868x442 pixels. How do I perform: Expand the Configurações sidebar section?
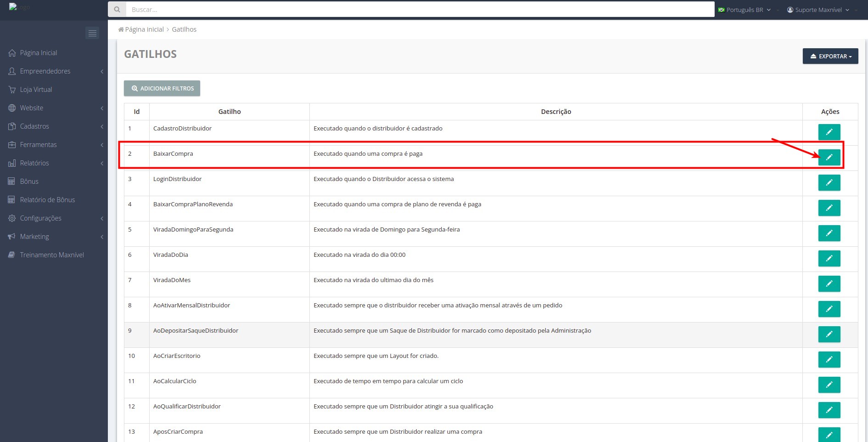(40, 218)
